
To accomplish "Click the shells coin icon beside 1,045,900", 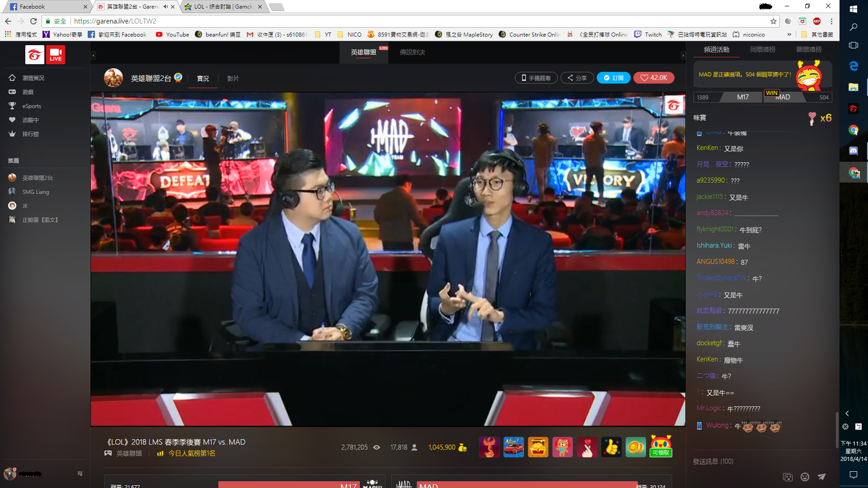I will click(x=462, y=447).
